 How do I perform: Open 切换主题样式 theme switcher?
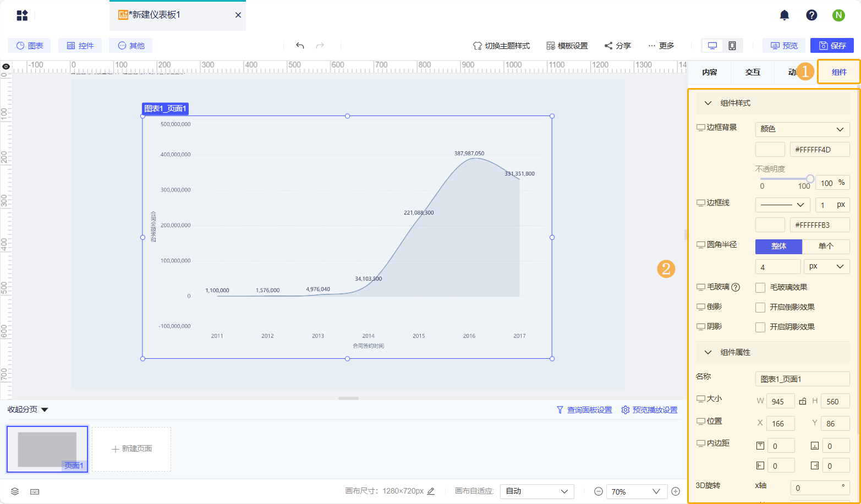tap(501, 46)
